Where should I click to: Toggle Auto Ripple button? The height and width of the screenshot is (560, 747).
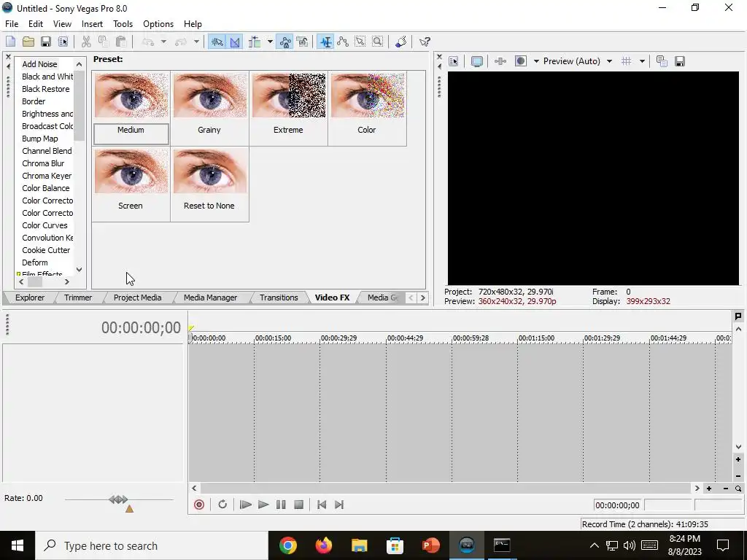click(x=255, y=42)
